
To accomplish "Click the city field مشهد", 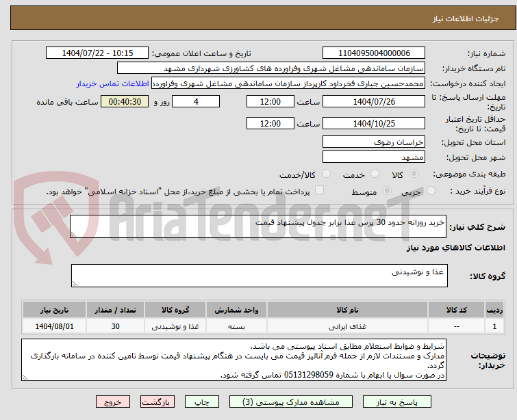I will tap(374, 157).
